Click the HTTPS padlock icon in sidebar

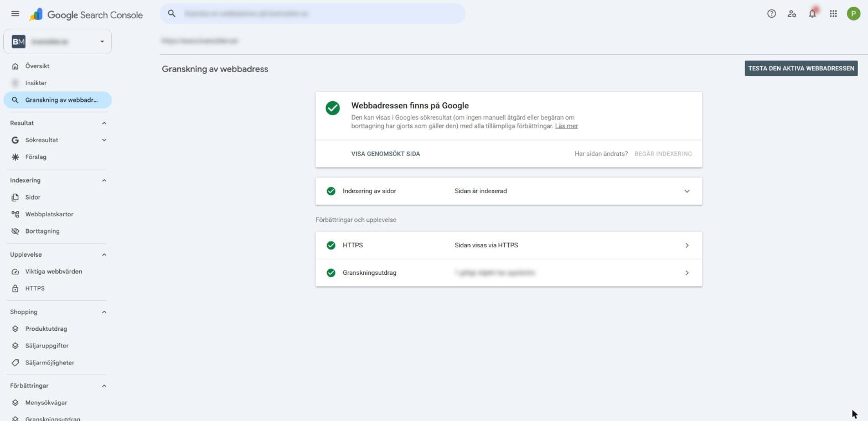point(15,288)
